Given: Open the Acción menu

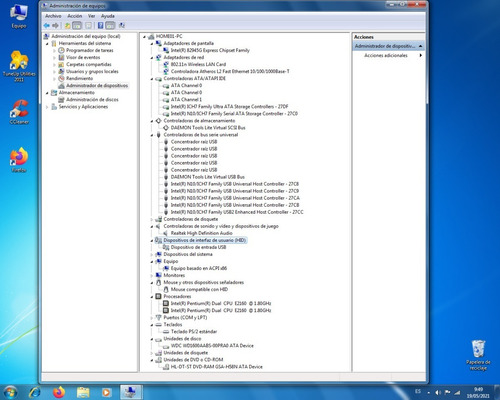Looking at the screenshot, I should tap(75, 16).
